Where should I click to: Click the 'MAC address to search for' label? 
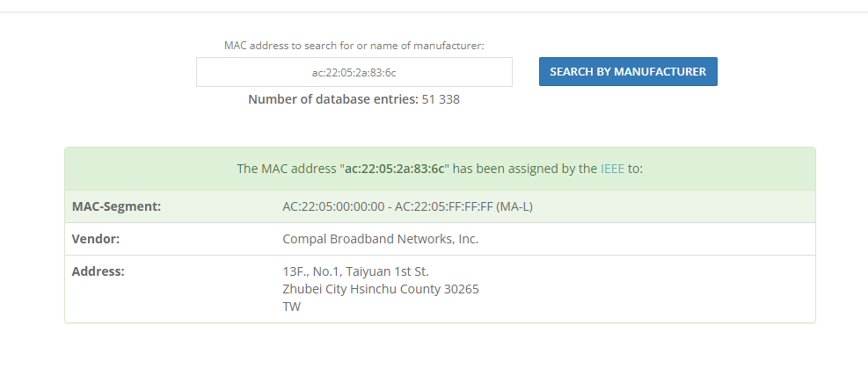[354, 46]
